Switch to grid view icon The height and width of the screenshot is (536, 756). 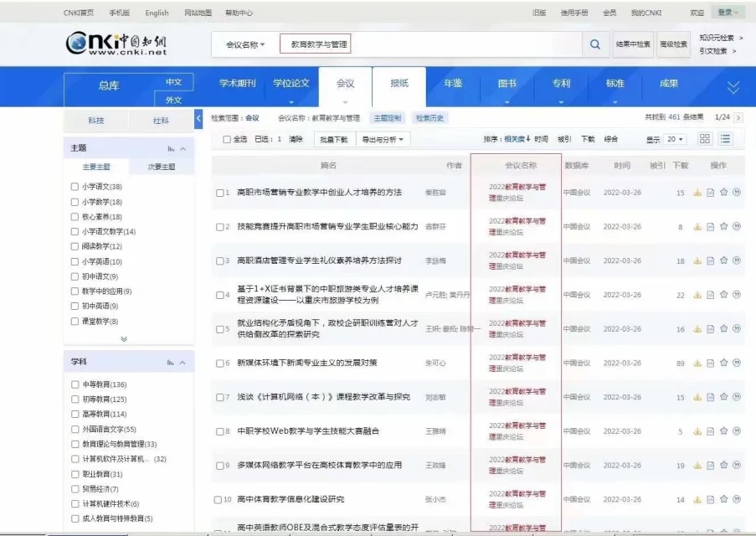704,139
